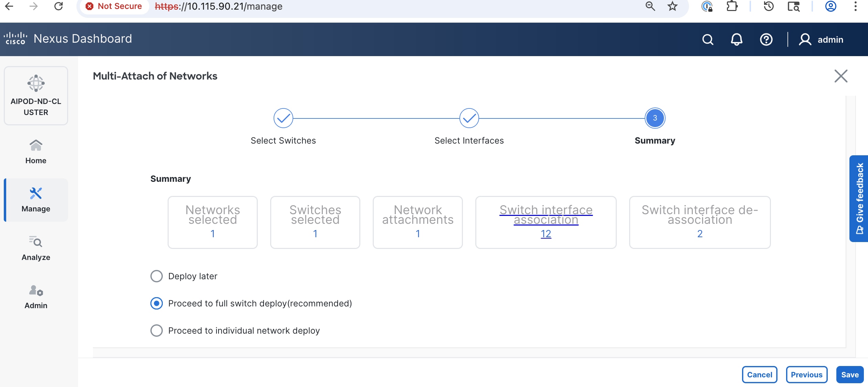Viewport: 868px width, 387px height.
Task: Reload the current page in the browser
Action: pos(58,6)
